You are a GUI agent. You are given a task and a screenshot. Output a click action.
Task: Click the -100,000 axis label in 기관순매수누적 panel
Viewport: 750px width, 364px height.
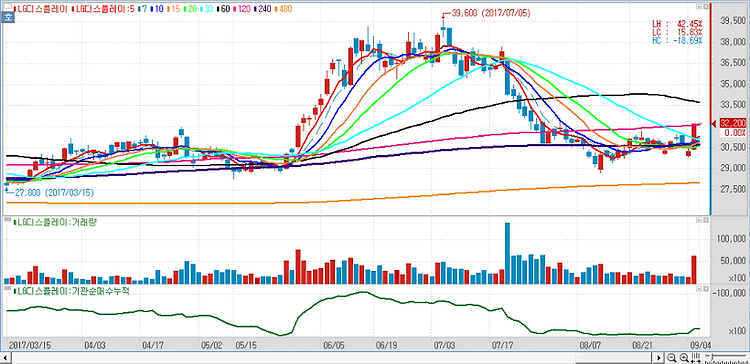730,293
